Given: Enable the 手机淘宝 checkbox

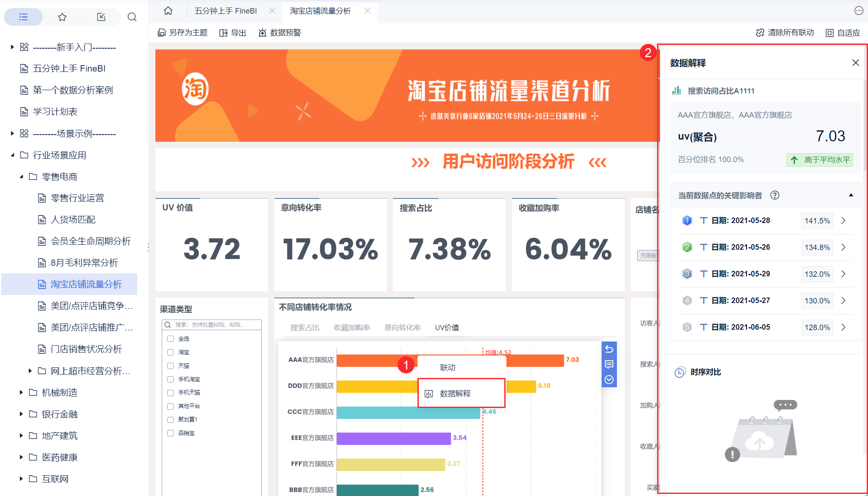Looking at the screenshot, I should coord(170,379).
